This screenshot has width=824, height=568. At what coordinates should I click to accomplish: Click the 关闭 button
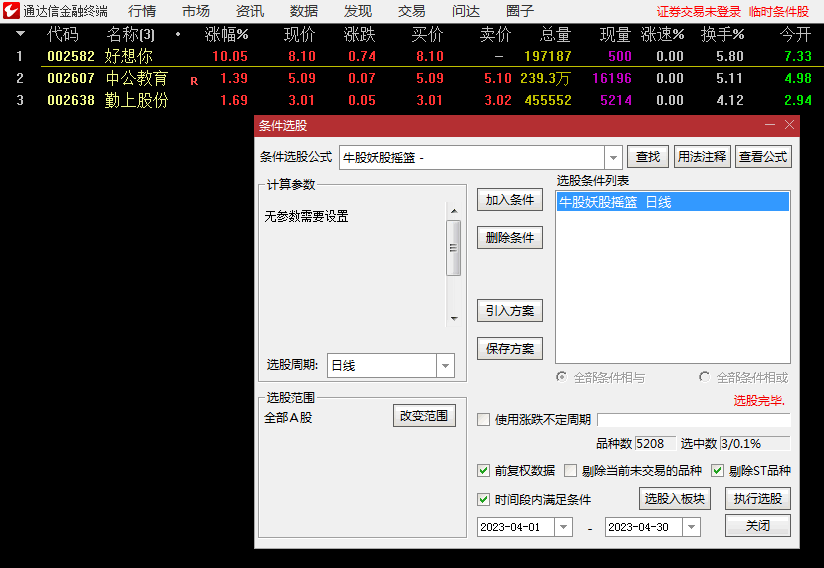click(x=758, y=525)
